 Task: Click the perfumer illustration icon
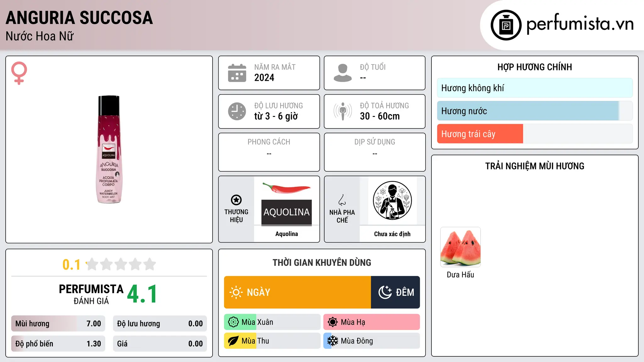392,200
